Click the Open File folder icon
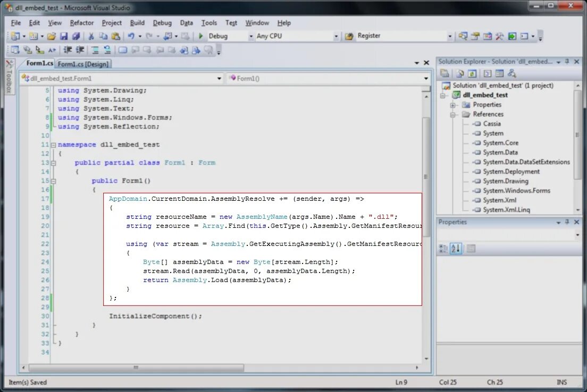This screenshot has width=587, height=392. [x=51, y=36]
